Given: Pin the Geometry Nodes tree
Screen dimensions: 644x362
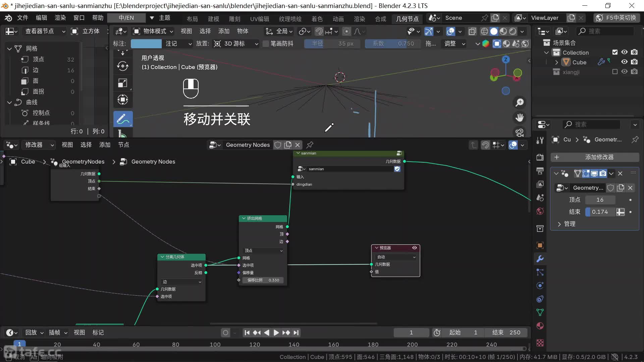Looking at the screenshot, I should pos(310,145).
